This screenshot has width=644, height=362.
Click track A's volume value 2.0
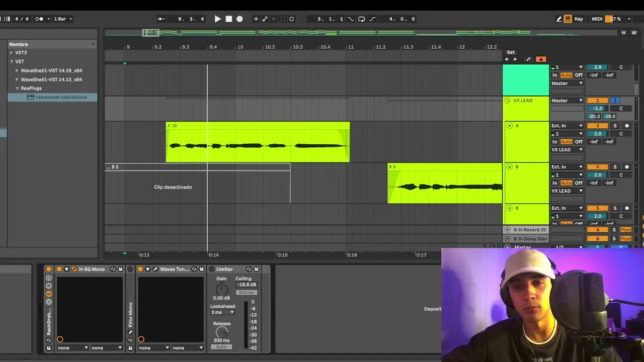coord(597,134)
